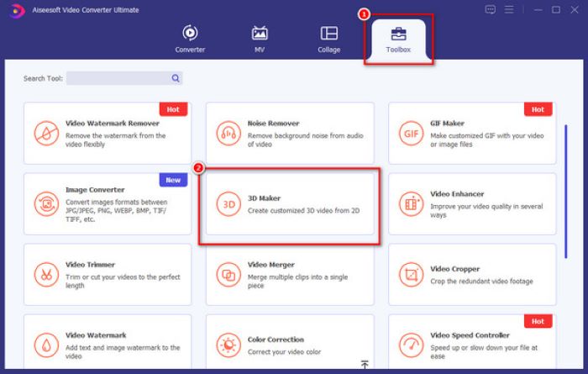Screen dimensions: 588x374
Task: Select the Color Correction title text
Action: [276, 339]
